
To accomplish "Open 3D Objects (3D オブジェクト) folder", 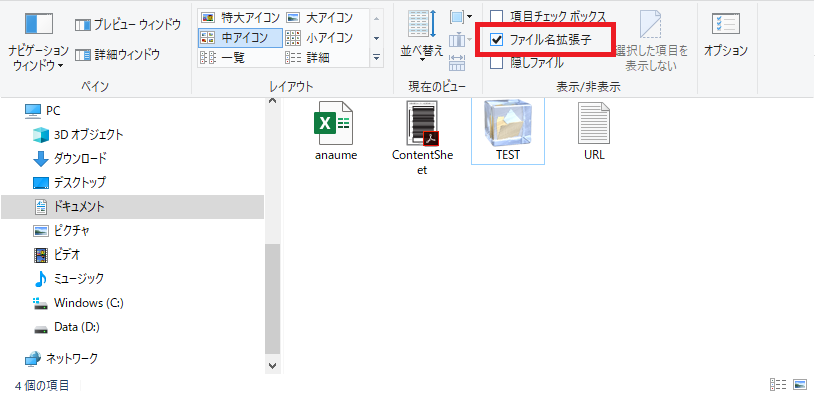I will pyautogui.click(x=78, y=135).
